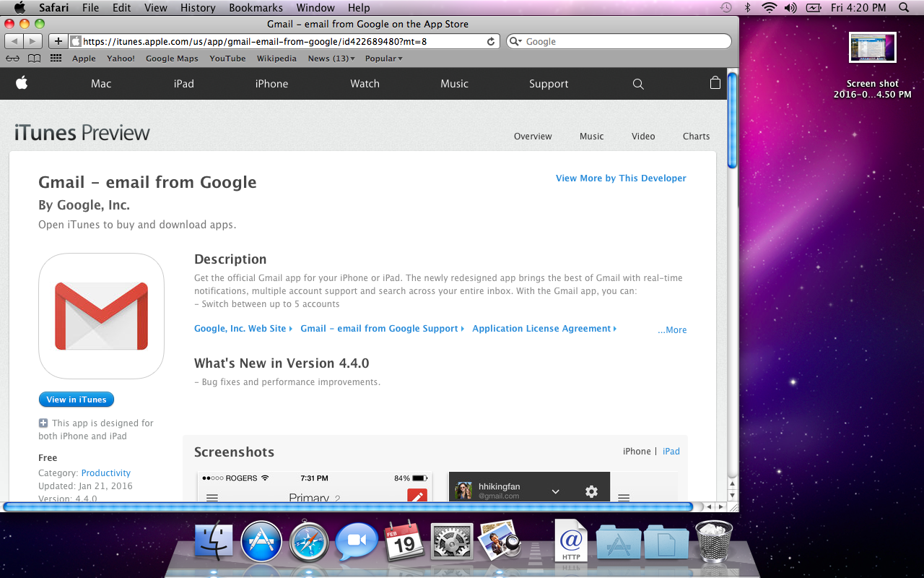
Task: Open the HTTP location file in Dock
Action: [x=571, y=540]
